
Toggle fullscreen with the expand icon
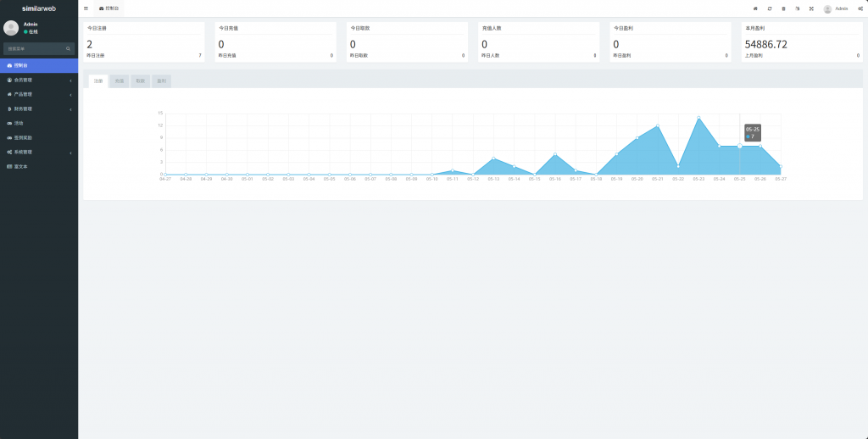pos(811,8)
